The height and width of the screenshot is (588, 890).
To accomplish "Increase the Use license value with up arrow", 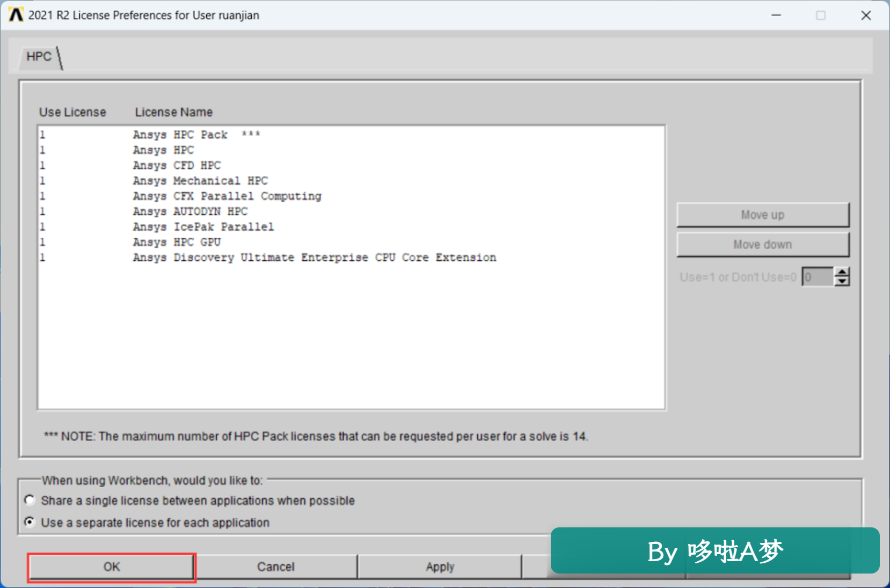I will point(842,272).
